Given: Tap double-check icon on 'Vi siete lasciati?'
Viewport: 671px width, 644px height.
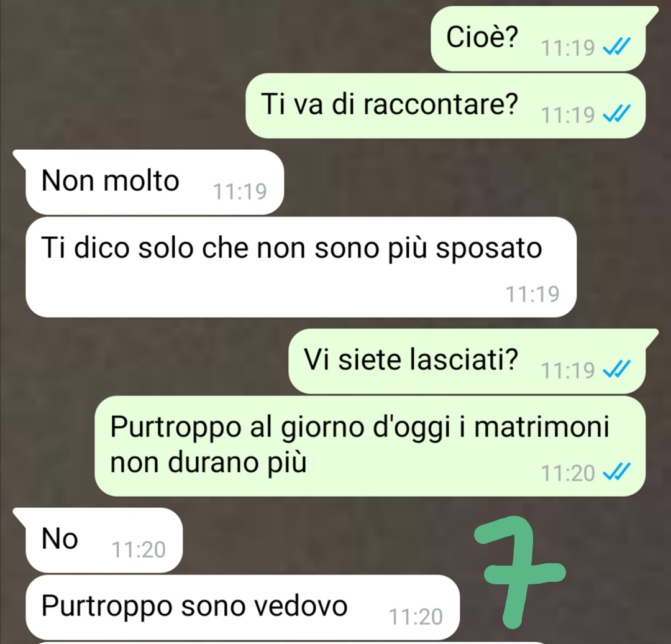Looking at the screenshot, I should click(616, 369).
